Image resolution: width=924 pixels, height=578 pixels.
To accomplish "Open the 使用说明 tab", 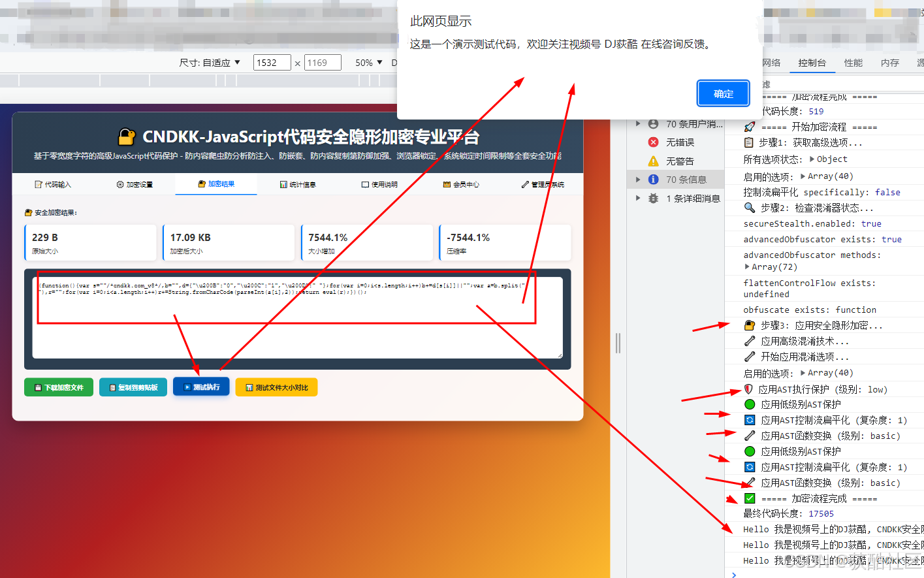I will [379, 184].
